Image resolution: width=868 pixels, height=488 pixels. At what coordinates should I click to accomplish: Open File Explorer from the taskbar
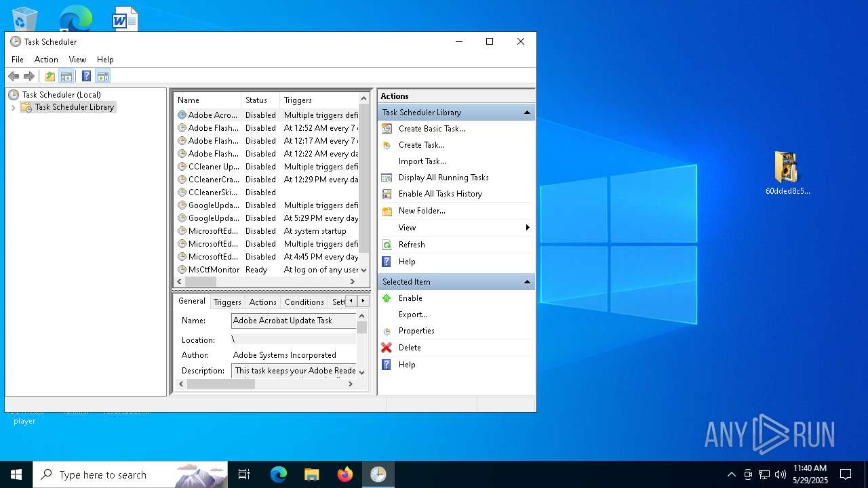[x=312, y=474]
